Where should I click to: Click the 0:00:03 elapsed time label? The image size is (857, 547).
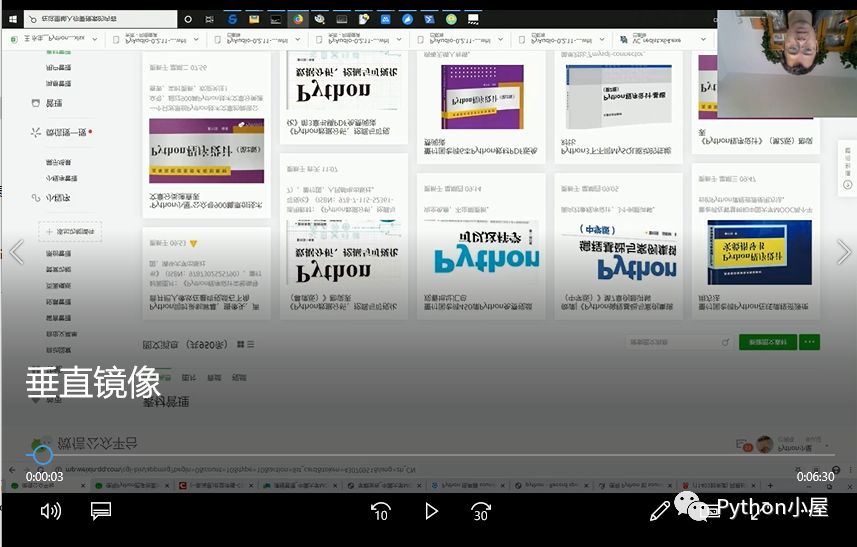tap(44, 477)
